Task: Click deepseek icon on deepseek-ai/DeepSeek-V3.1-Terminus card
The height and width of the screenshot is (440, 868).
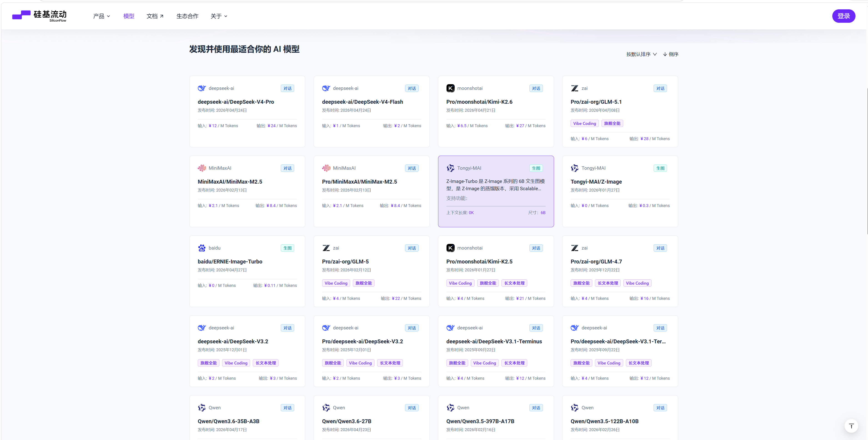Action: (x=450, y=328)
